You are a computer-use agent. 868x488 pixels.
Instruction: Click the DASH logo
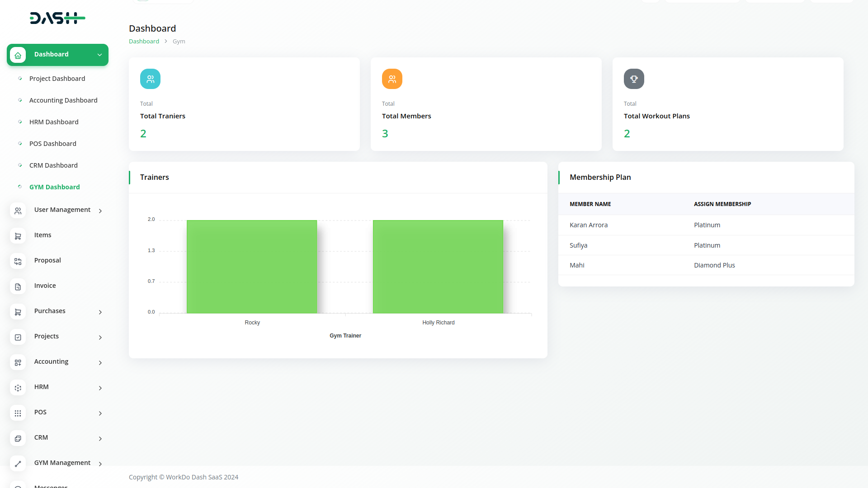(x=57, y=18)
